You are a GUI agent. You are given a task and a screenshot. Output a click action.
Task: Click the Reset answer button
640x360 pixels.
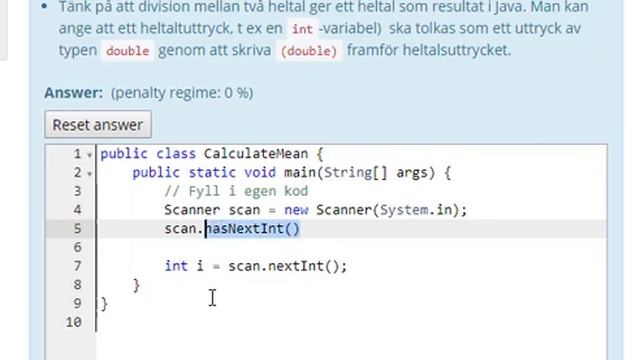coord(98,124)
